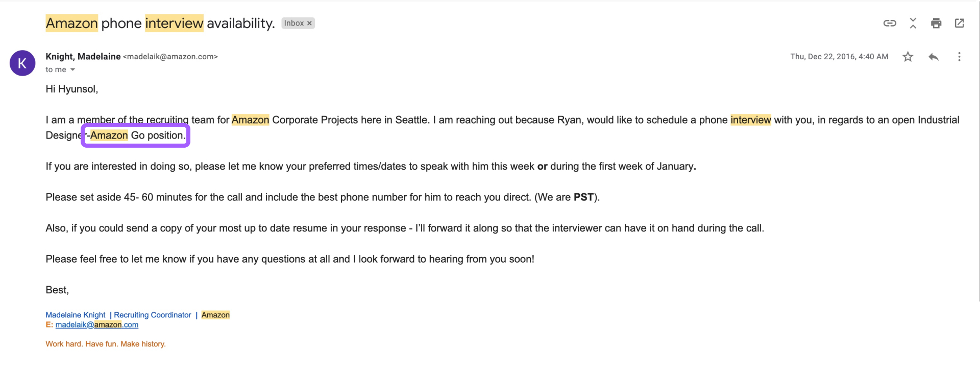Print this email with the printer icon

(x=936, y=23)
